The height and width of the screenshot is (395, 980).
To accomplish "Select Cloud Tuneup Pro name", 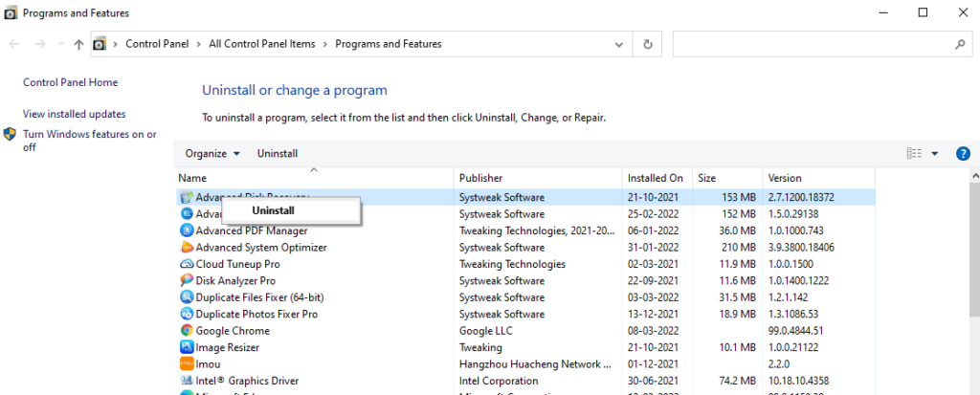I will coord(237,264).
